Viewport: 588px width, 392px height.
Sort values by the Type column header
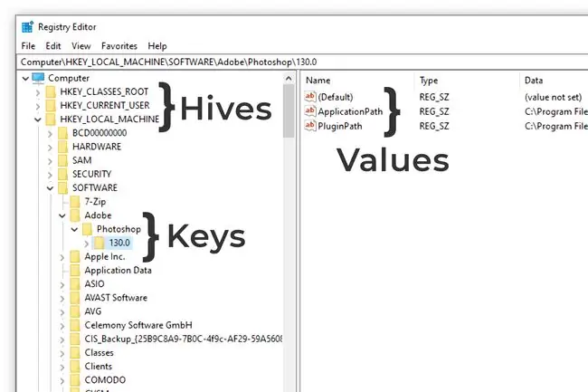467,81
